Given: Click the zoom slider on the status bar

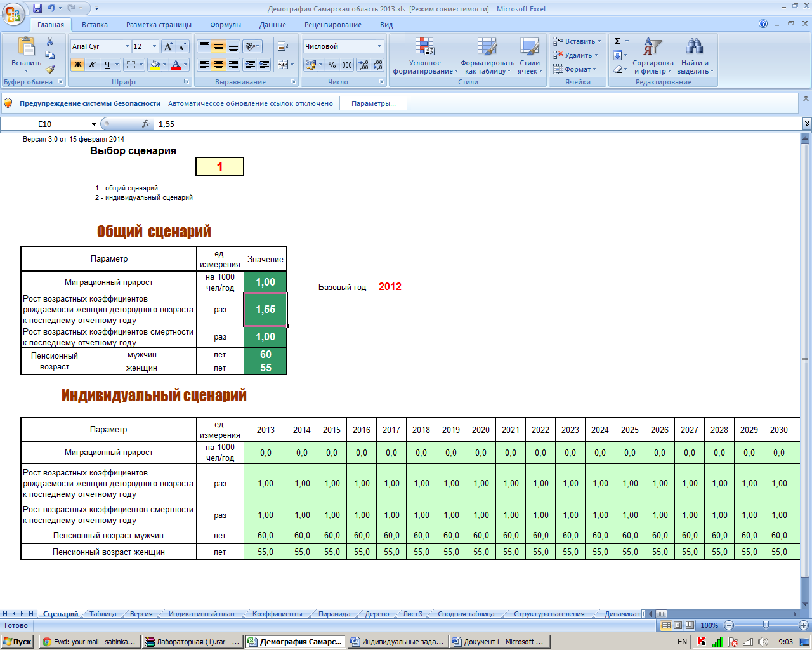Looking at the screenshot, I should [766, 625].
